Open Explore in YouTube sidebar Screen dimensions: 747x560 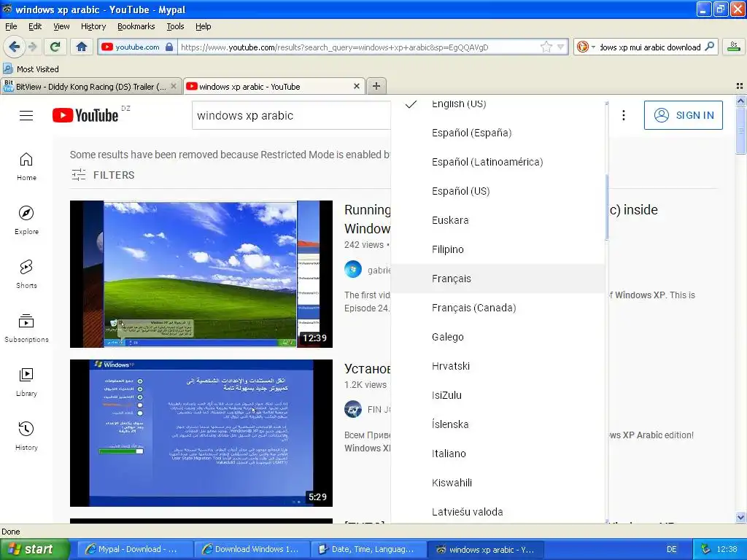[x=27, y=220]
